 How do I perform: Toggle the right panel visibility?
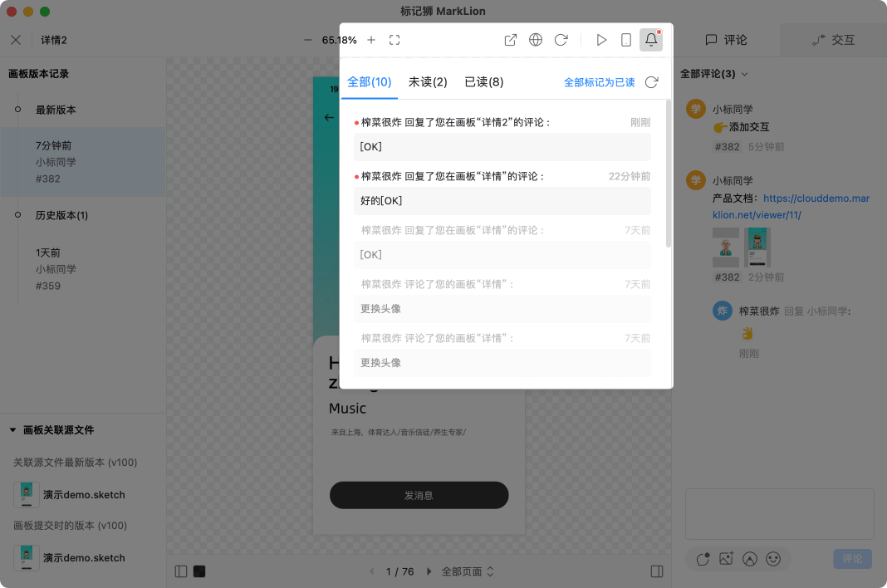pyautogui.click(x=657, y=571)
